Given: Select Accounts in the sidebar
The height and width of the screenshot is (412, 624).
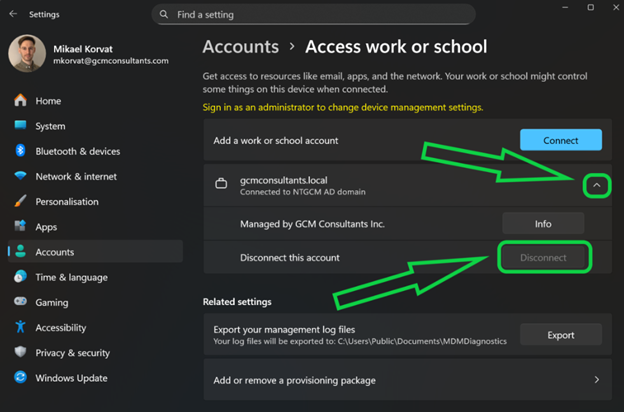Looking at the screenshot, I should (95, 252).
